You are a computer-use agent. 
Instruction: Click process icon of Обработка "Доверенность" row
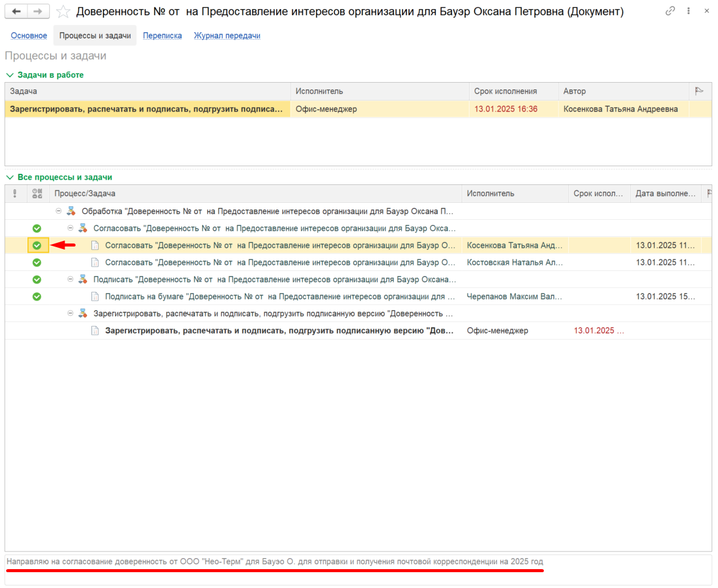(x=71, y=211)
